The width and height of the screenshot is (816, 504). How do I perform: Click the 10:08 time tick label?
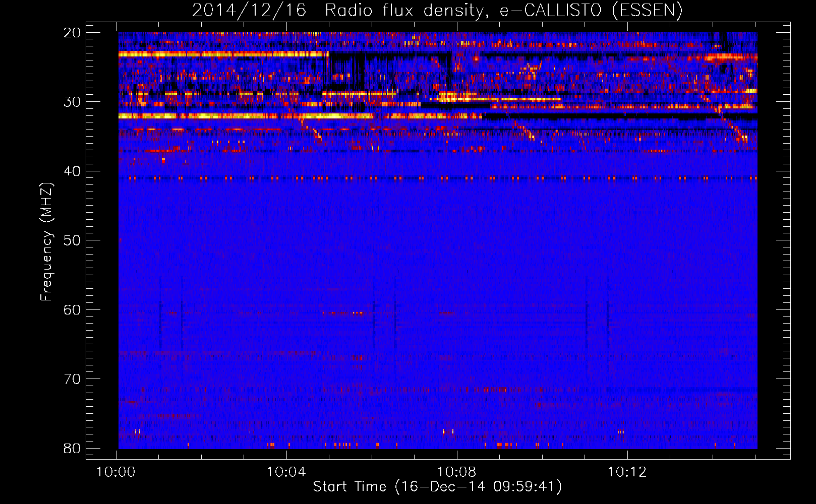[457, 472]
